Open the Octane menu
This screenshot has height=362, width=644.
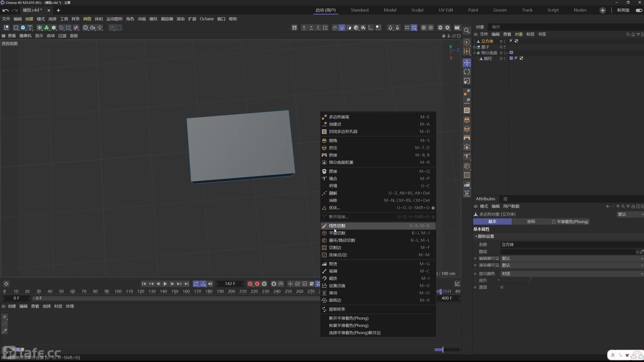pos(207,19)
